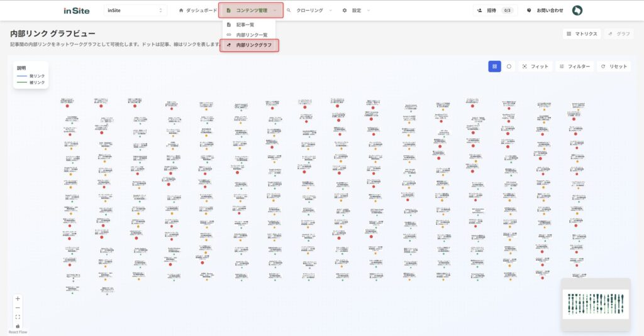This screenshot has height=336, width=644.
Task: Expand the 設定 menu
Action: pyautogui.click(x=356, y=11)
